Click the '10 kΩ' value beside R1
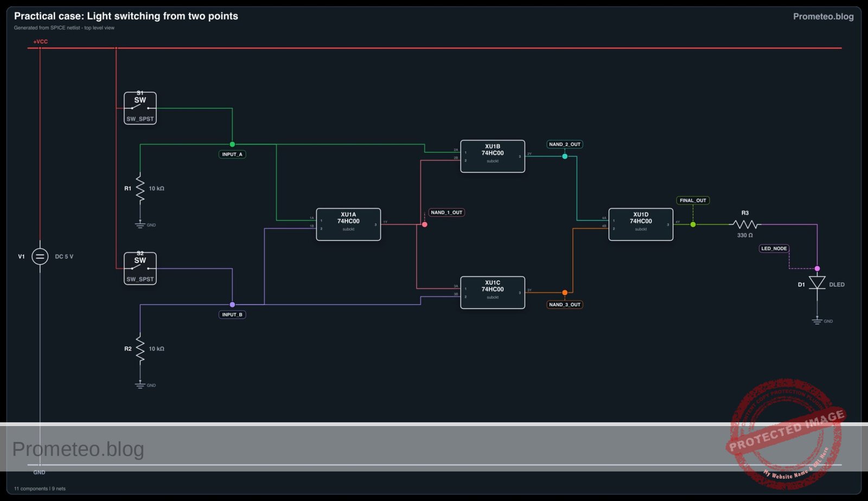The image size is (868, 501). tap(156, 188)
